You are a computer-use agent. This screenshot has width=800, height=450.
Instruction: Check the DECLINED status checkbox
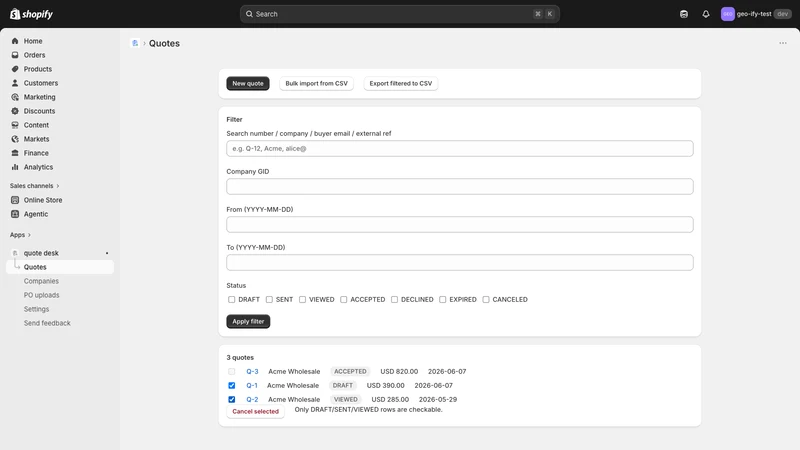pos(394,299)
